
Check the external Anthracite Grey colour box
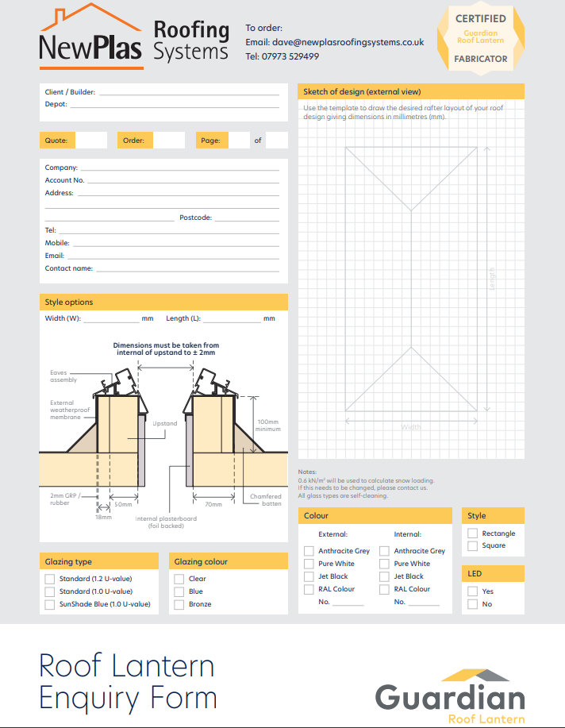(x=309, y=551)
